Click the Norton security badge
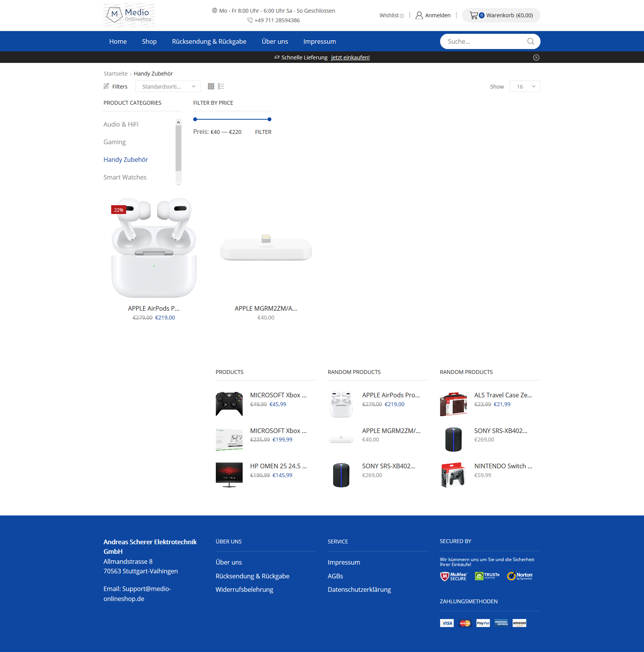 click(520, 576)
